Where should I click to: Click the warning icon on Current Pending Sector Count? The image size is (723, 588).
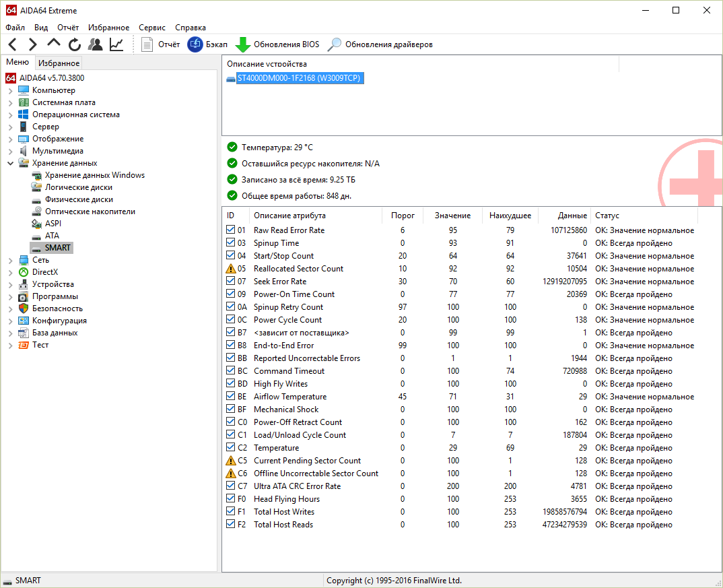tap(230, 460)
